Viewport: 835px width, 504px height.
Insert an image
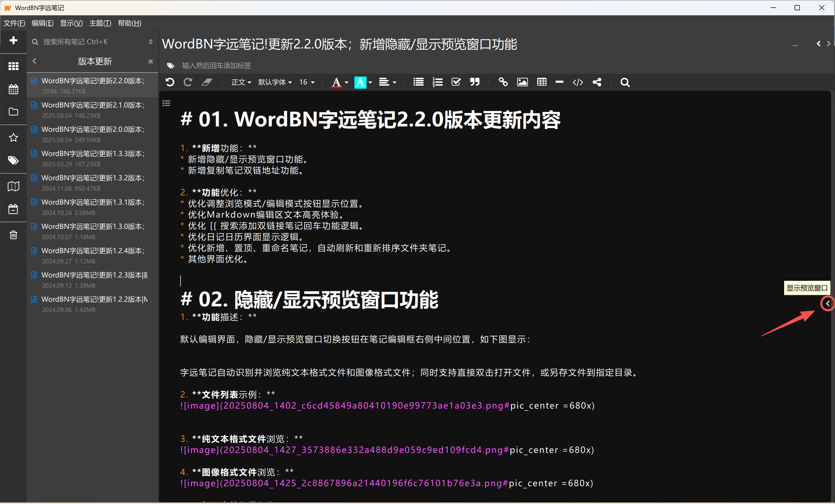pos(522,82)
